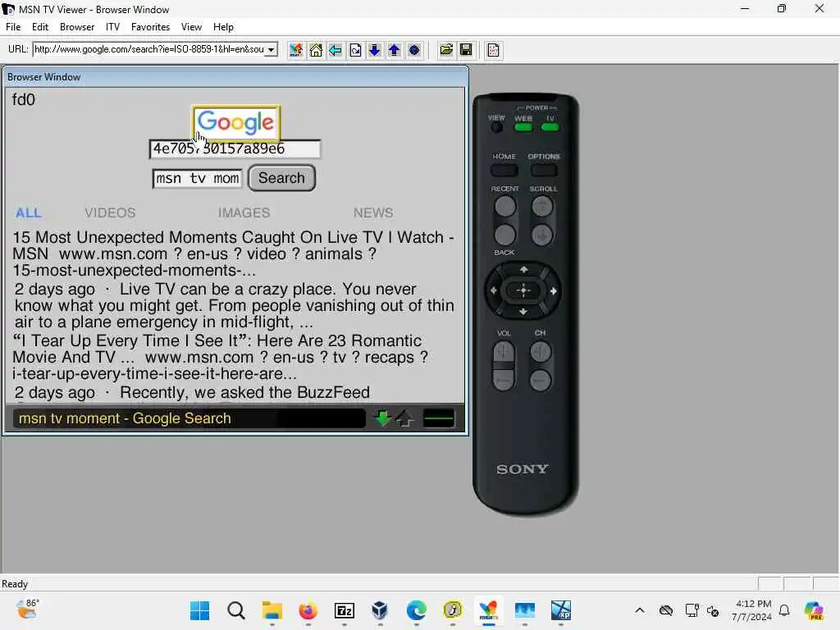Viewport: 840px width, 630px height.
Task: Click the remote's BACK button
Action: click(504, 235)
